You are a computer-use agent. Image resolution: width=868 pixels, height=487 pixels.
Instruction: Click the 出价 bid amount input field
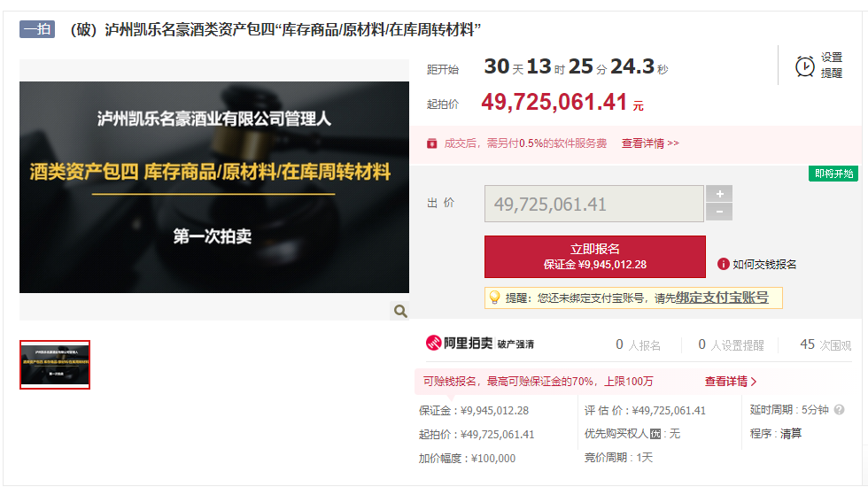pyautogui.click(x=593, y=204)
